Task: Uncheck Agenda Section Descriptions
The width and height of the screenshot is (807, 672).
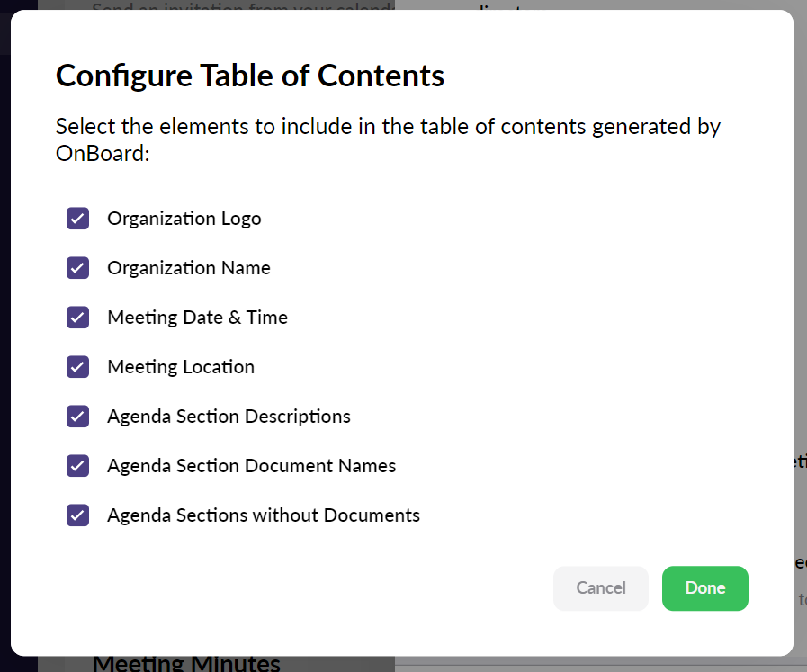Action: pyautogui.click(x=77, y=416)
